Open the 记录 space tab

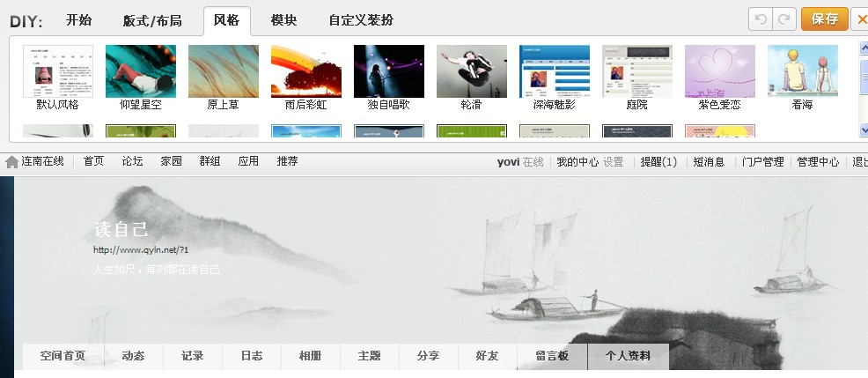[193, 356]
